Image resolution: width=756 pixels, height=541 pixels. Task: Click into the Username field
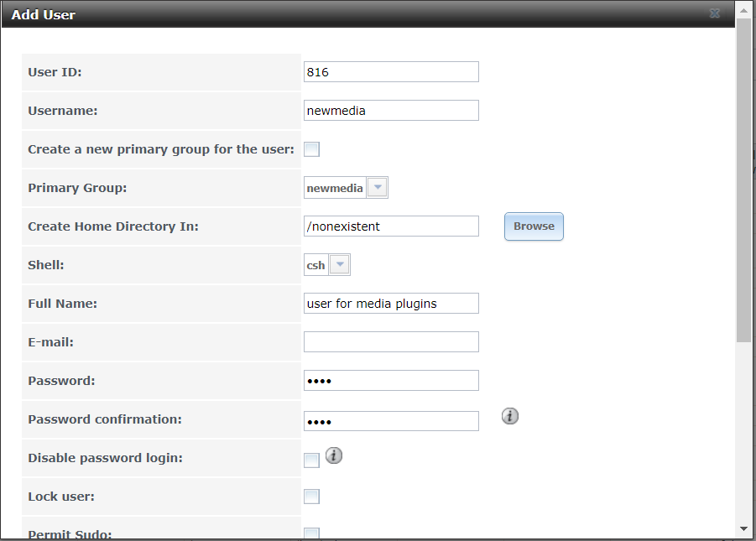tap(391, 111)
